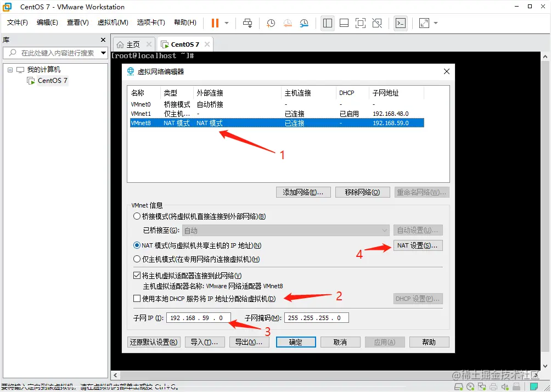Click the teal message log icon
Image resolution: width=551 pixels, height=392 pixels.
pos(534,387)
